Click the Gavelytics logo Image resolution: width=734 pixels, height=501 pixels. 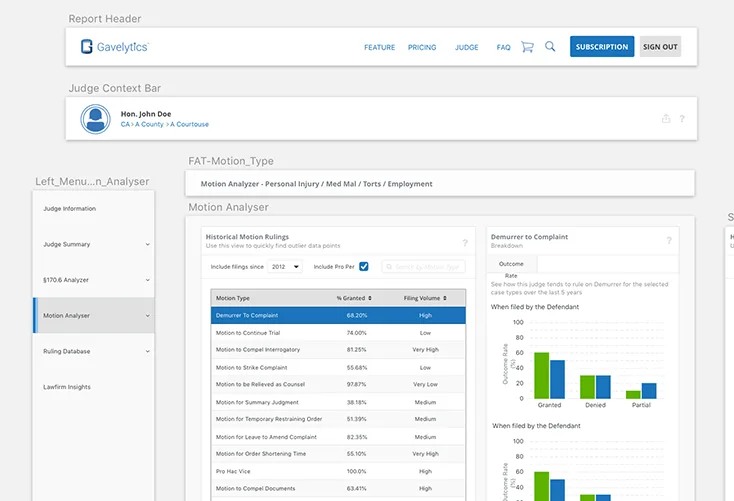click(x=115, y=47)
